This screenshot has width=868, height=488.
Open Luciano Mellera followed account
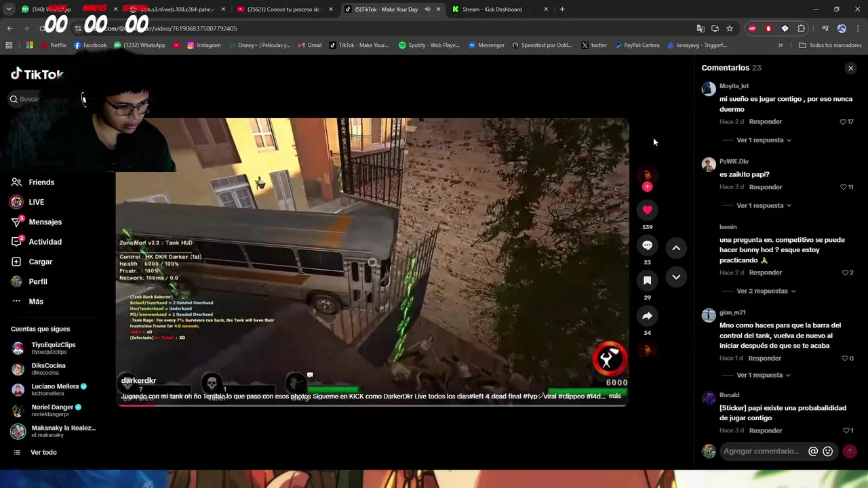click(49, 390)
